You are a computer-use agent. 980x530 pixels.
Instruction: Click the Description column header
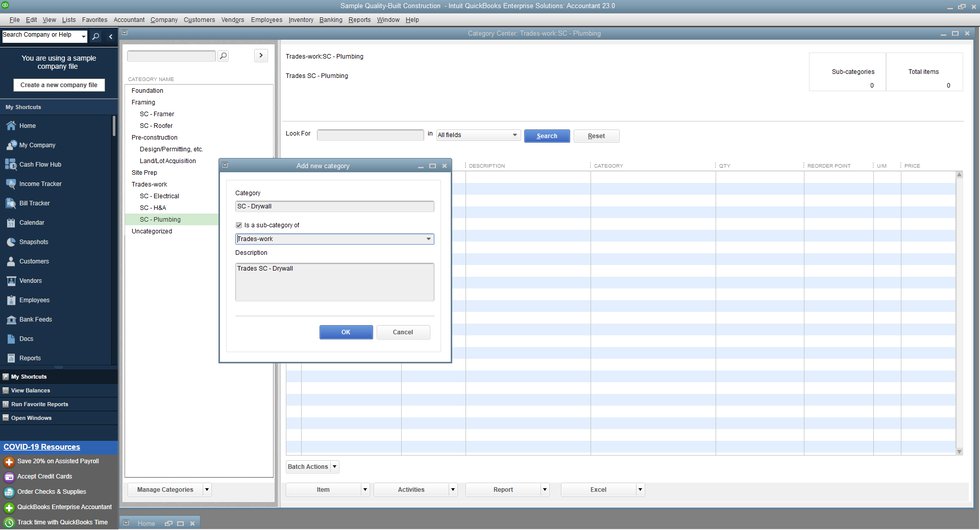(487, 166)
